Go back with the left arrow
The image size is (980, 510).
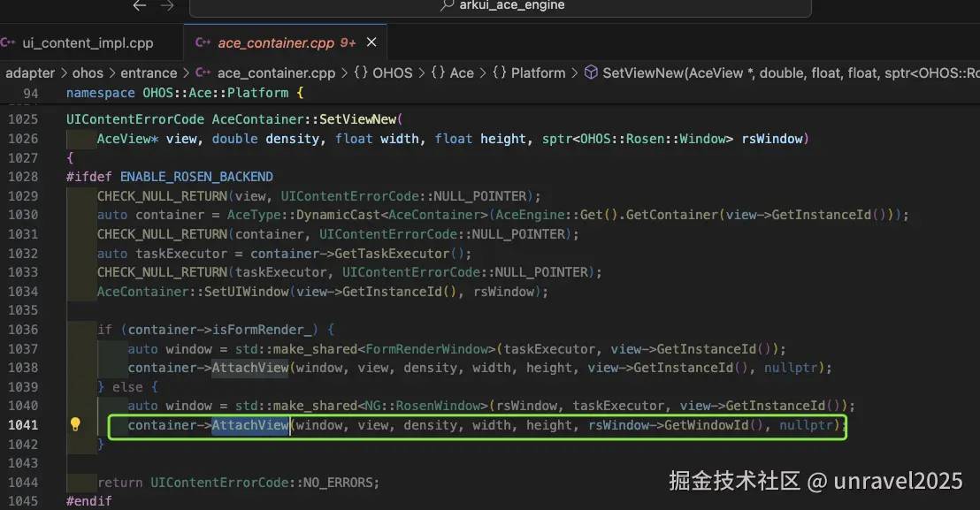(140, 5)
